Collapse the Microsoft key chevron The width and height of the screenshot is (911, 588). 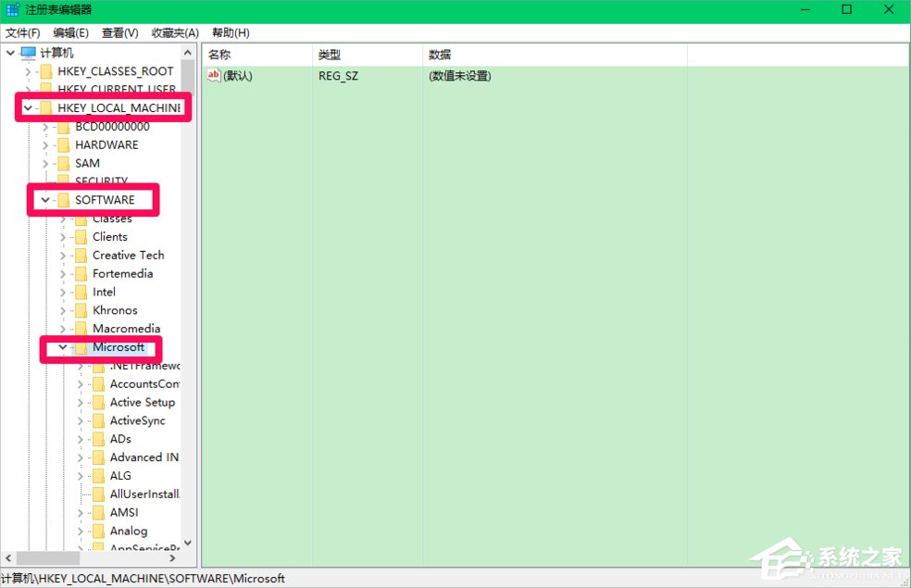(61, 347)
